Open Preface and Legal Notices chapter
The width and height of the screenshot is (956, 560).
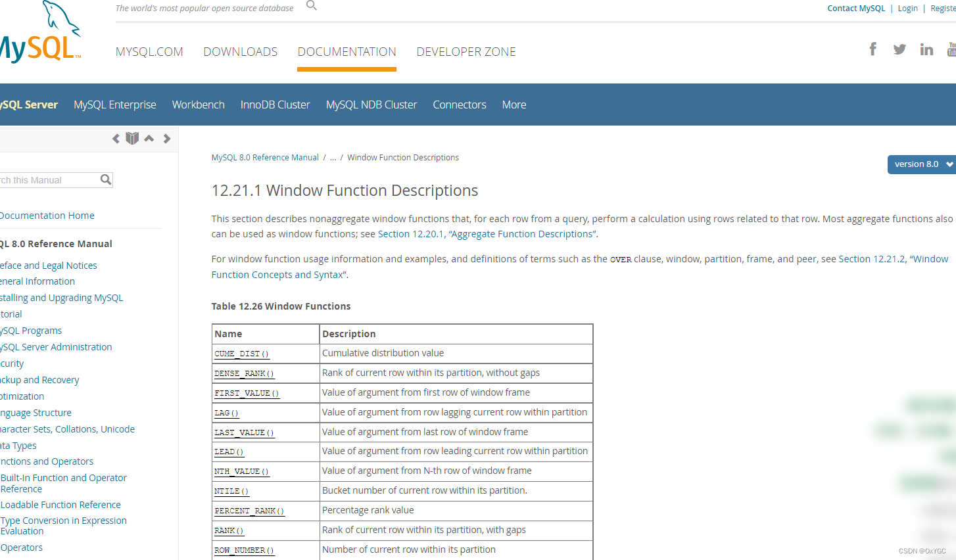[x=48, y=266]
